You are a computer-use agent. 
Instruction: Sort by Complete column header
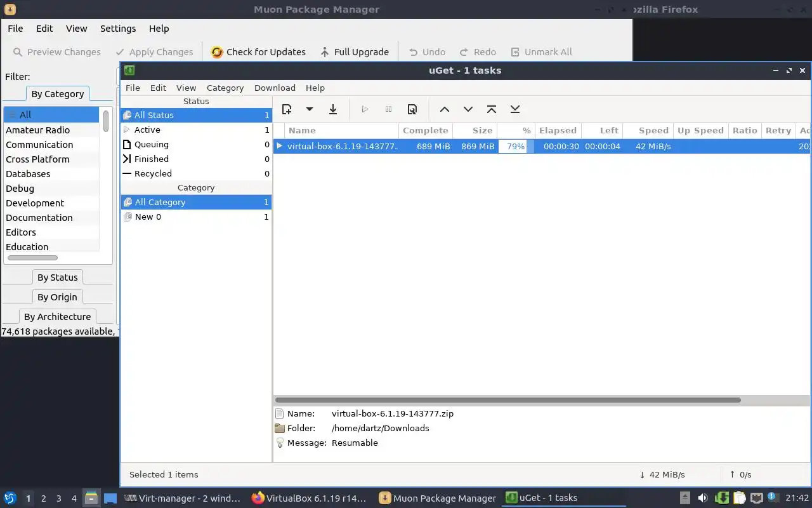click(x=425, y=130)
